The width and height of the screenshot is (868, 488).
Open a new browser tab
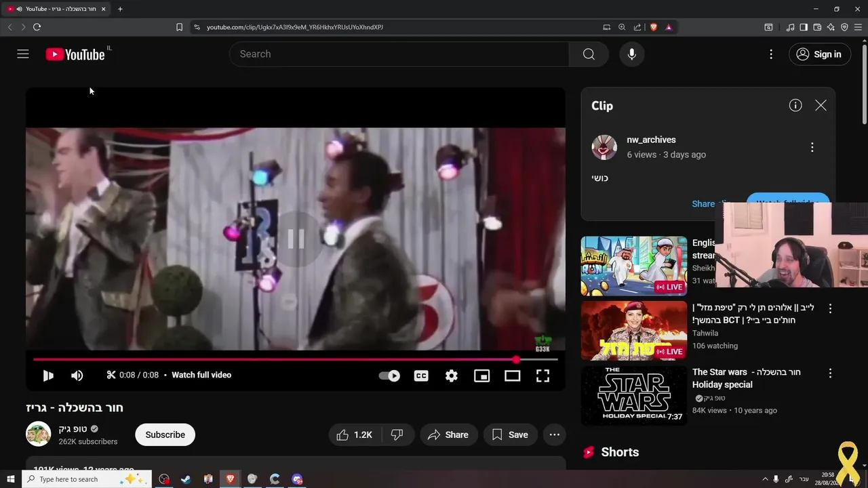pos(120,9)
